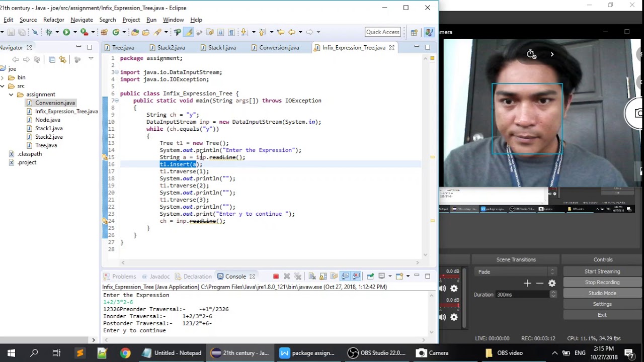Click Stop Recording in OBS
The image size is (644, 362).
coord(602,283)
